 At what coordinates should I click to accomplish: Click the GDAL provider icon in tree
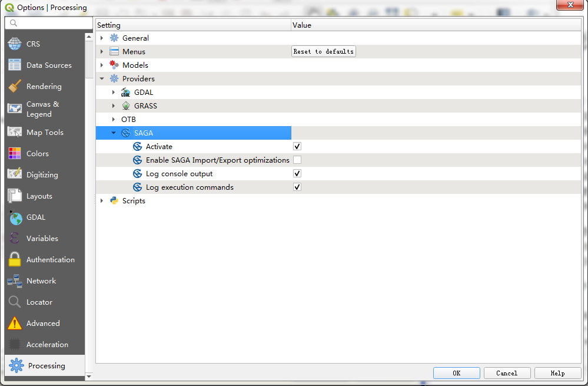pos(125,93)
